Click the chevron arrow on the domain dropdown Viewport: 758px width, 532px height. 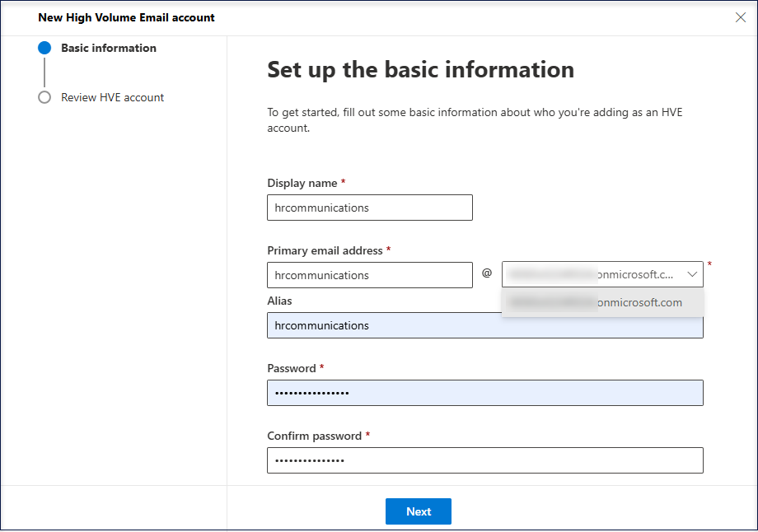[x=692, y=275]
